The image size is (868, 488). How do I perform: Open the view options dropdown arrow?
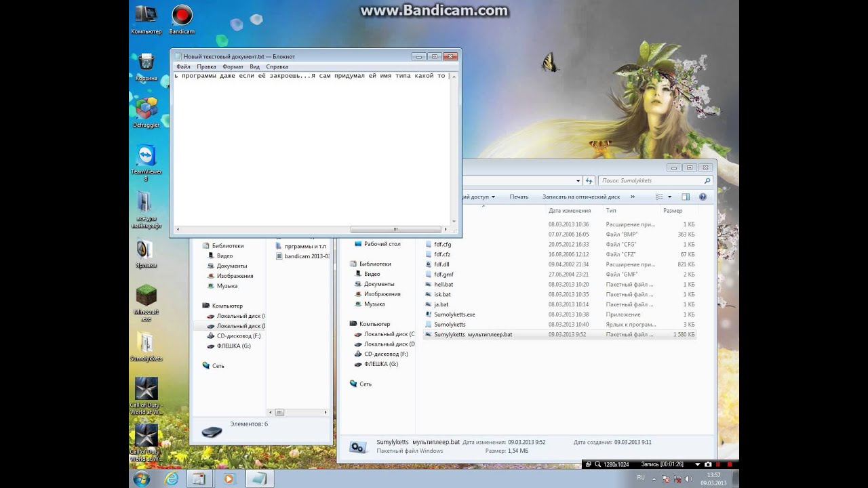tap(669, 197)
